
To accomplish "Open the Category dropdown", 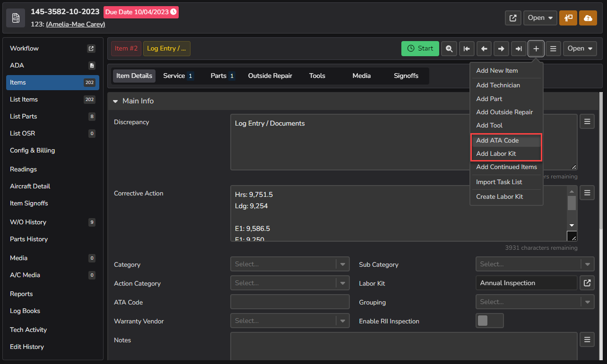I will 342,264.
